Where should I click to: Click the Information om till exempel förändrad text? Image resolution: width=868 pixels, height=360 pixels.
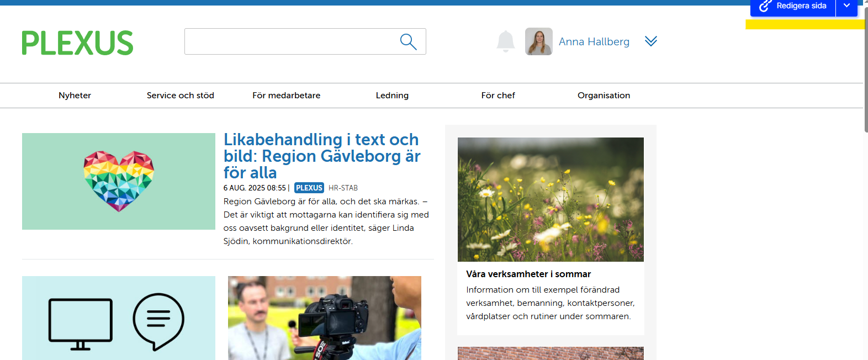tap(551, 303)
